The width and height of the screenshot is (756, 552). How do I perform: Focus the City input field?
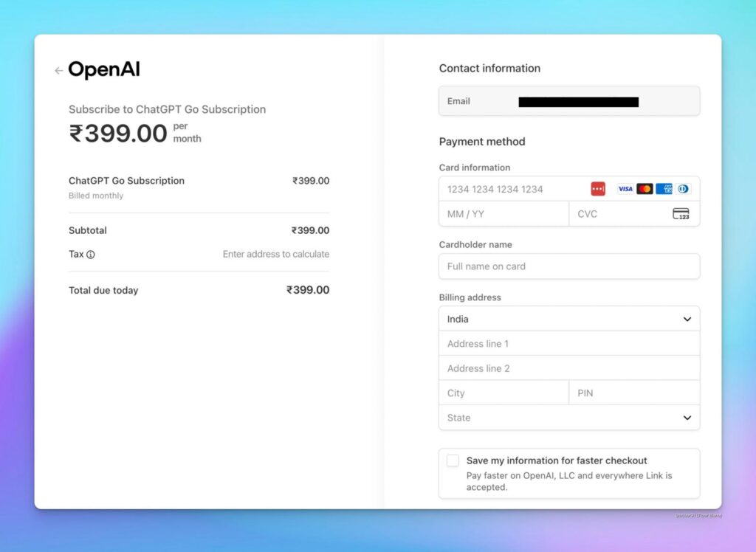504,393
